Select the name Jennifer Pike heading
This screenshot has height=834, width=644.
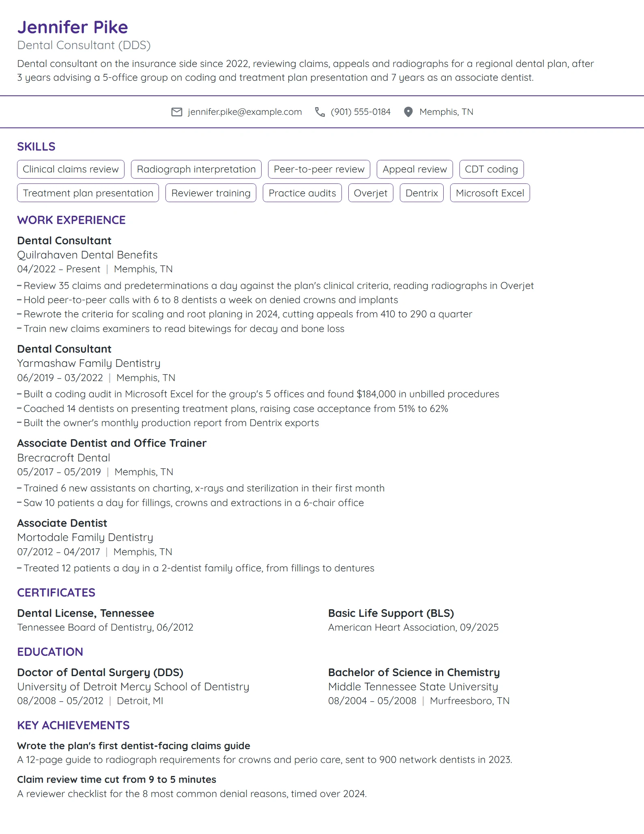[73, 27]
